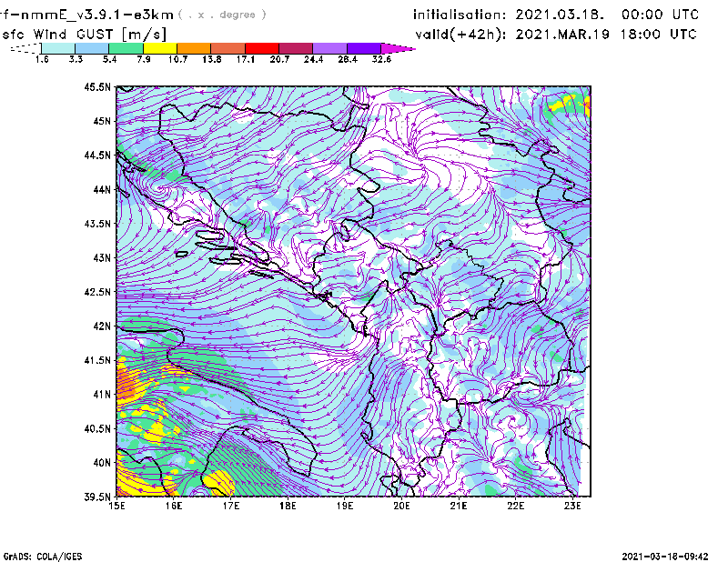Viewport: 728px width, 562px height.
Task: Click the legend value 10.7
Action: [177, 59]
